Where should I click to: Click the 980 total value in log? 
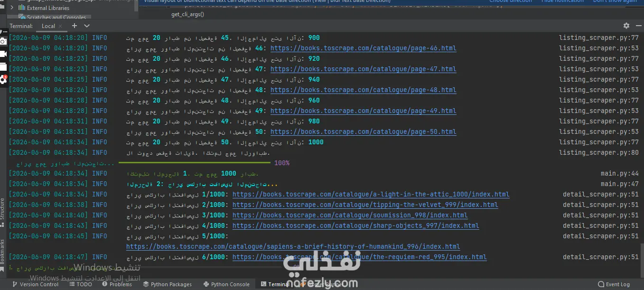coord(314,121)
